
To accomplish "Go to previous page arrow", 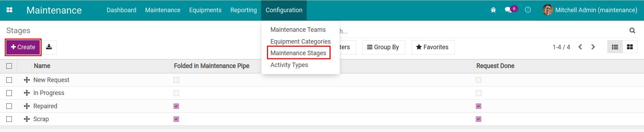I will (580, 47).
